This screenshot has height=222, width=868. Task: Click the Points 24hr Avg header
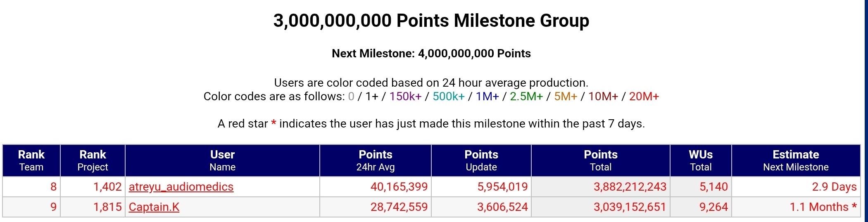point(375,161)
